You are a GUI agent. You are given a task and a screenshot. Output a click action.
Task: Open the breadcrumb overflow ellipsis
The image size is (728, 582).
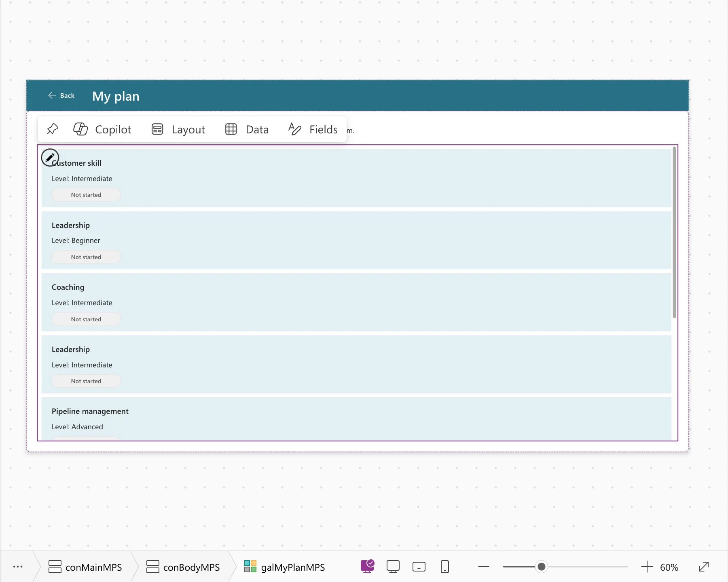tap(18, 567)
